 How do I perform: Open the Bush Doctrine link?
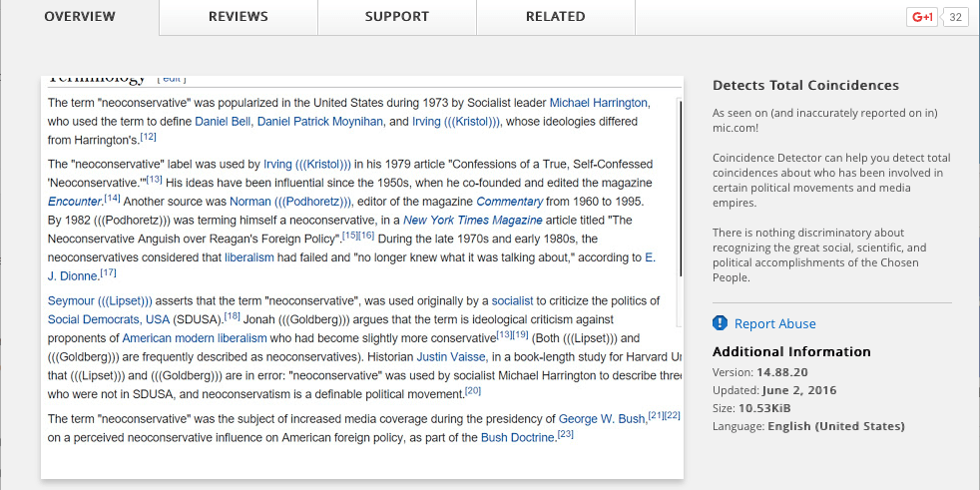(517, 437)
